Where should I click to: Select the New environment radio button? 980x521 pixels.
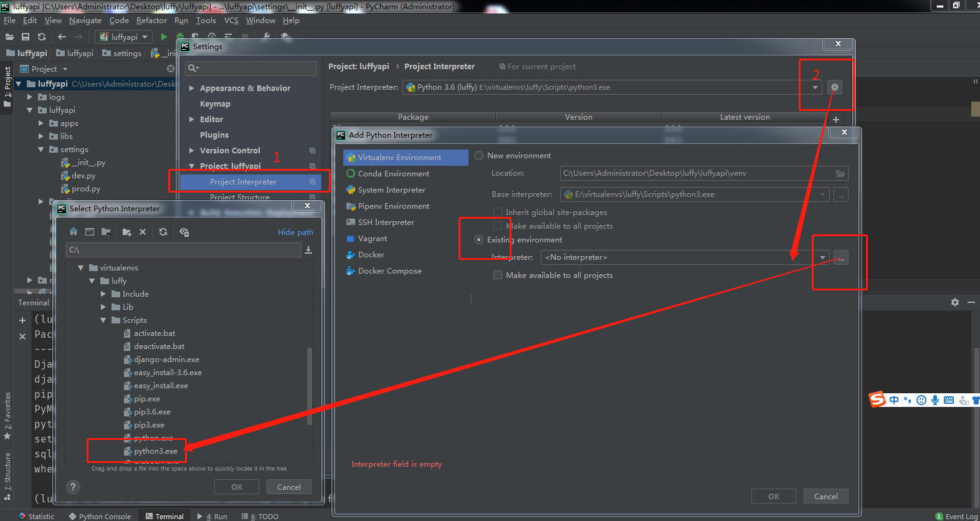[x=479, y=156]
